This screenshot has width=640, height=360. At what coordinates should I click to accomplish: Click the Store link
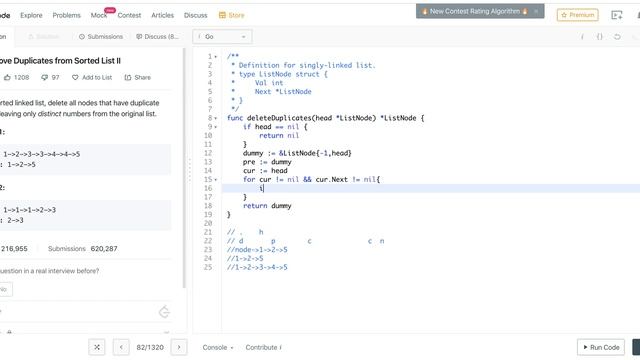236,15
